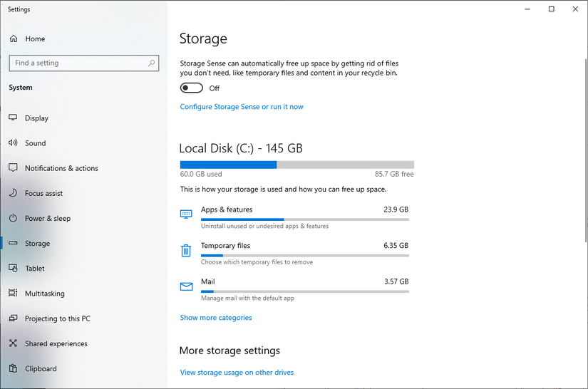Click the Mail usage bar
The width and height of the screenshot is (588, 389).
305,291
